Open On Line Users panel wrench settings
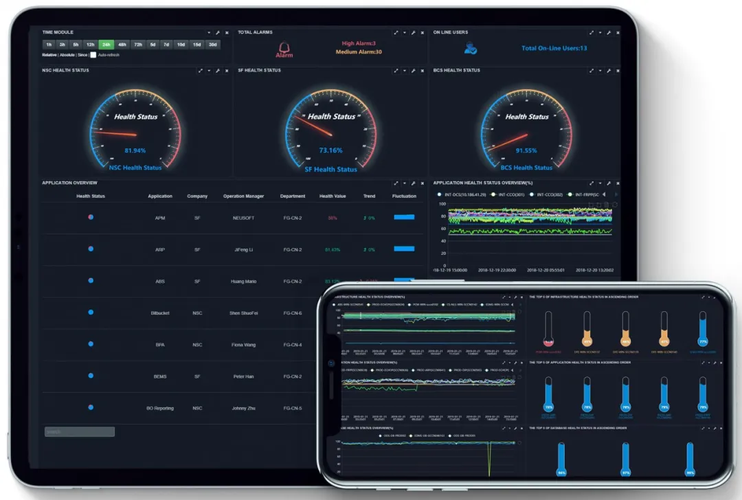Image resolution: width=742 pixels, height=500 pixels. [609, 33]
